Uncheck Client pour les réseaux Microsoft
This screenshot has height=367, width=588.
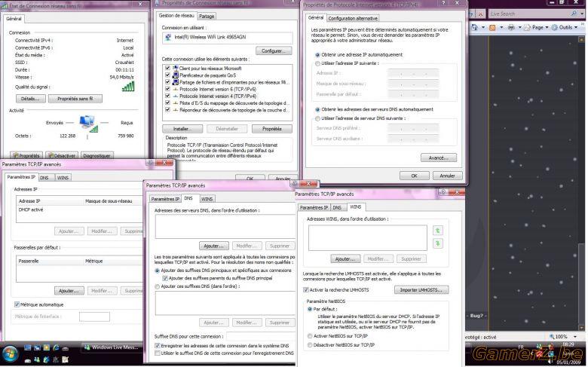(x=167, y=69)
